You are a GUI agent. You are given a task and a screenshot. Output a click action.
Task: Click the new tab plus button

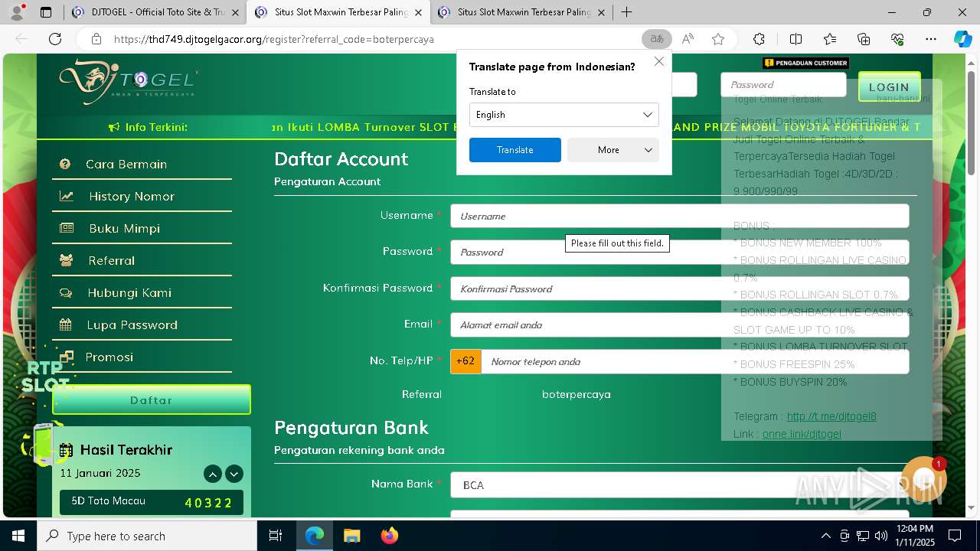pyautogui.click(x=626, y=12)
